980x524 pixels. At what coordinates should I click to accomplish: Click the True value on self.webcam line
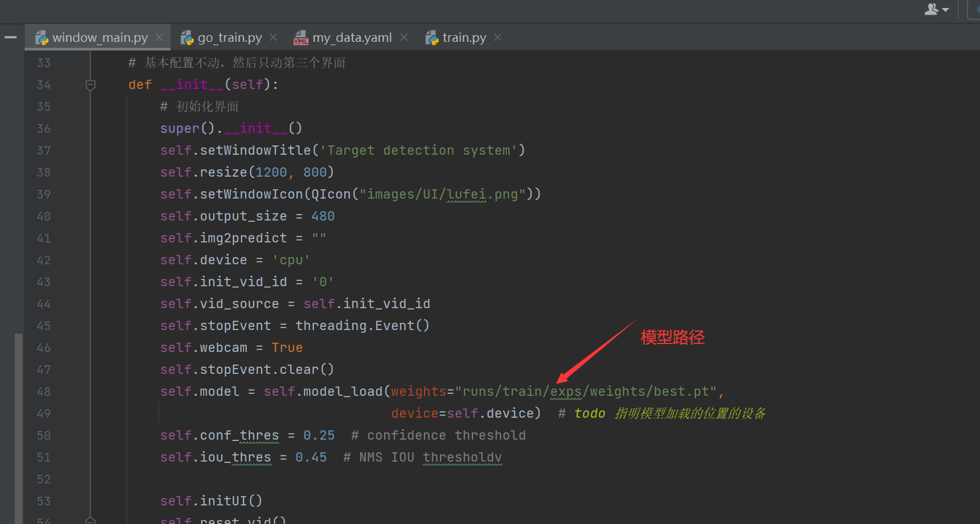coord(287,347)
